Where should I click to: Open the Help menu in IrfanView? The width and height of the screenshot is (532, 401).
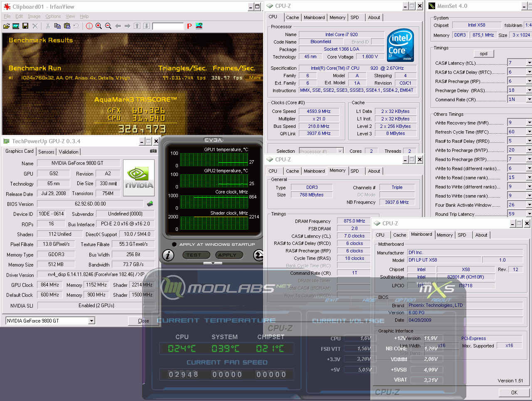pyautogui.click(x=84, y=16)
